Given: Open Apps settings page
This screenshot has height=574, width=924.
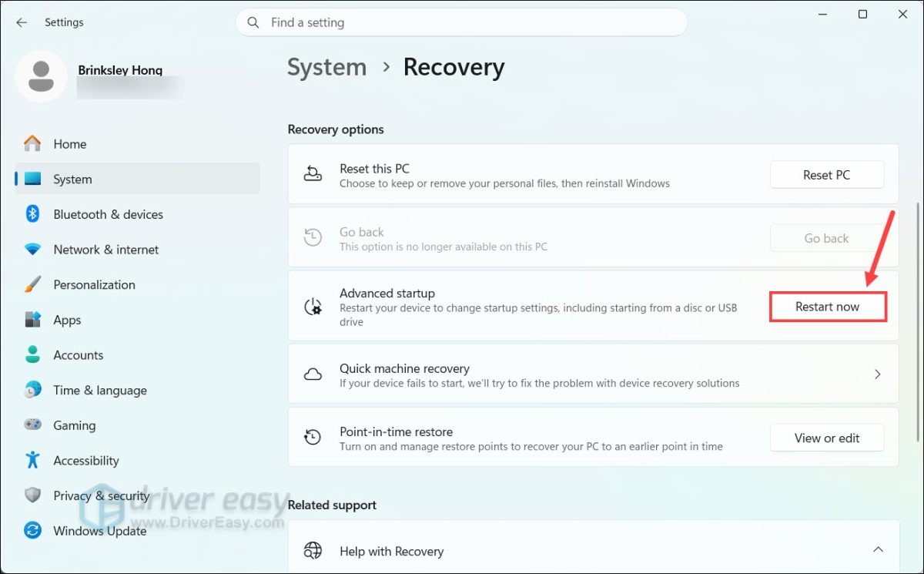Looking at the screenshot, I should (x=137, y=320).
